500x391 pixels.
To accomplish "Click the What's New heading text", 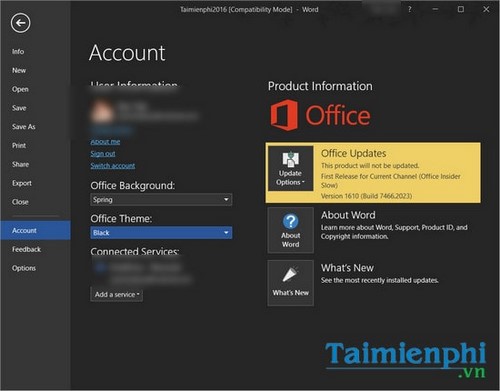I will pyautogui.click(x=347, y=268).
